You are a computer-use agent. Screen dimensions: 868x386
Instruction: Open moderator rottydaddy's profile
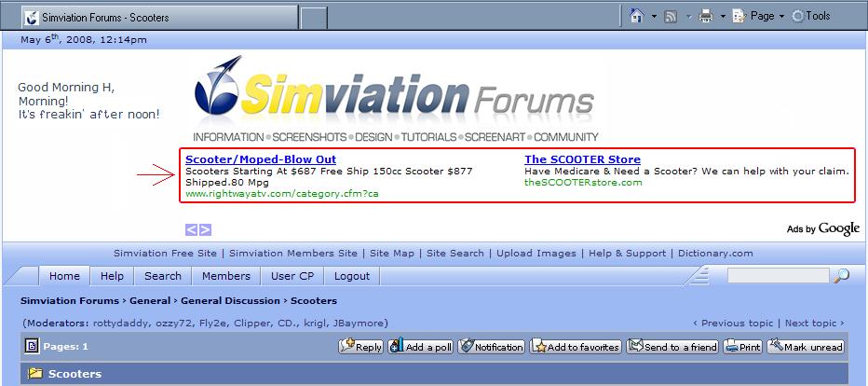click(121, 323)
